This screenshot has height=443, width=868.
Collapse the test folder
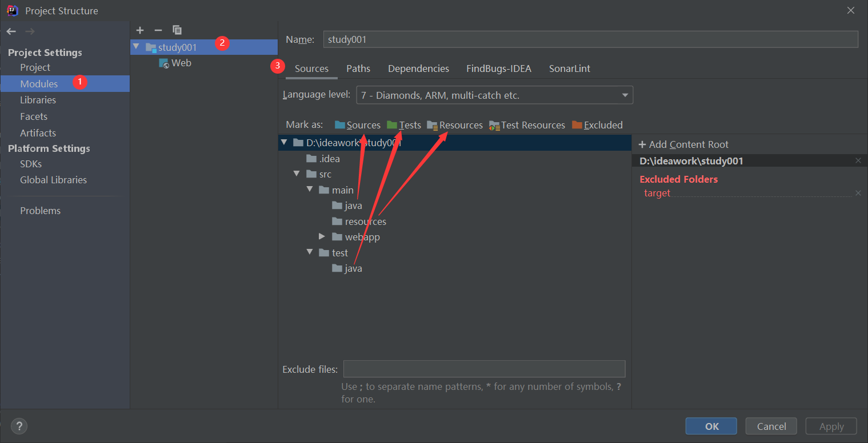310,252
